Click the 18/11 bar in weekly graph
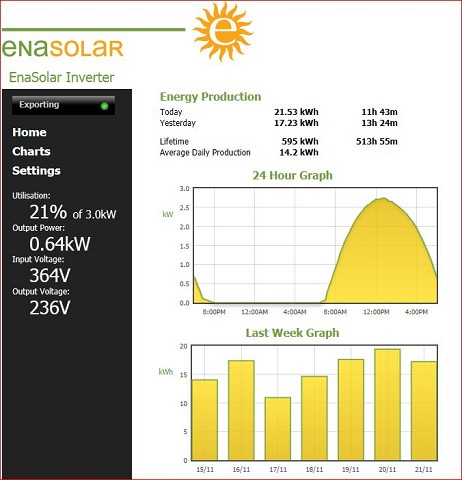 314,418
